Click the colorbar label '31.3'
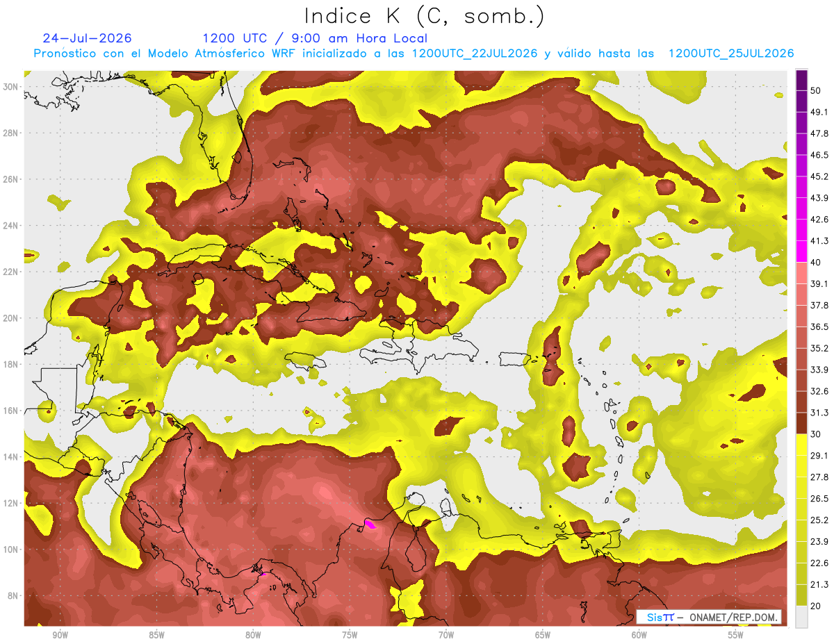Image resolution: width=834 pixels, height=644 pixels. pyautogui.click(x=819, y=413)
